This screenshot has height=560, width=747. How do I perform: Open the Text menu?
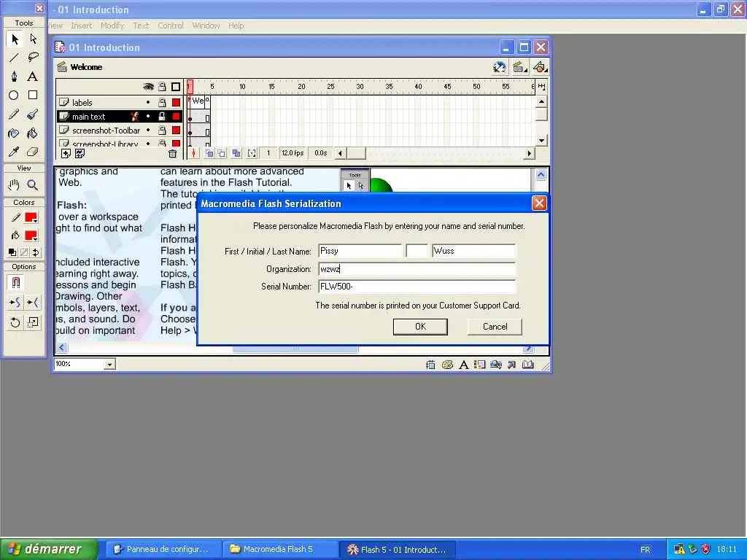[141, 26]
